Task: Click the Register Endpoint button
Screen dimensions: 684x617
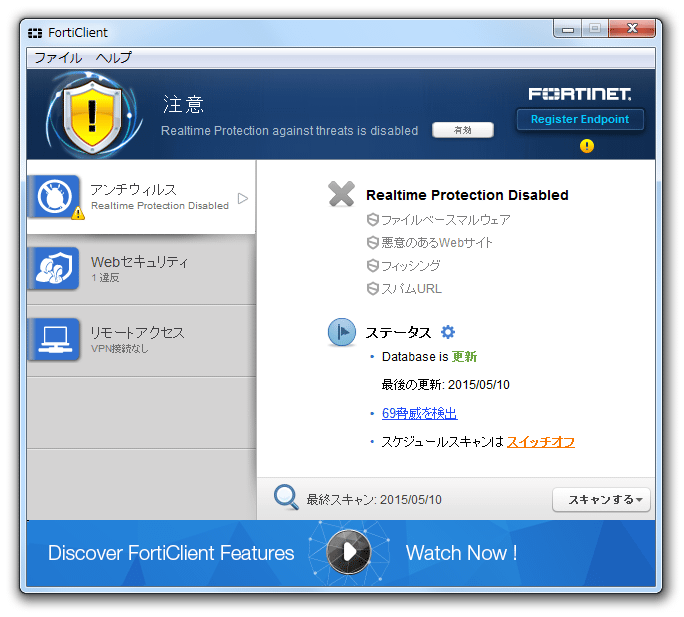Action: tap(580, 119)
